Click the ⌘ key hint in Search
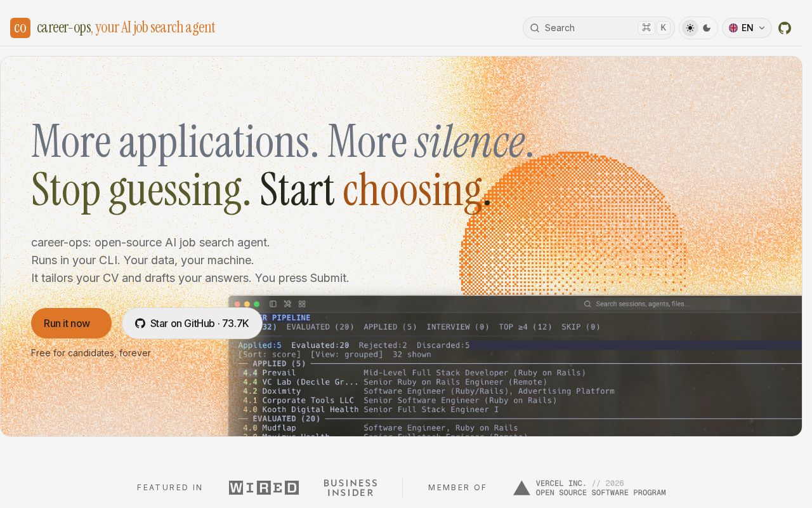 [646, 27]
